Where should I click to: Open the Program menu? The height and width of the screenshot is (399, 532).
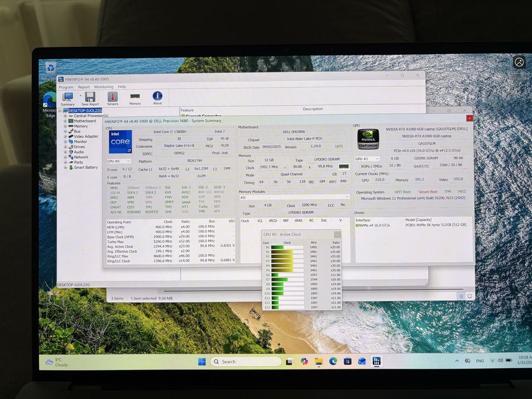pyautogui.click(x=66, y=87)
